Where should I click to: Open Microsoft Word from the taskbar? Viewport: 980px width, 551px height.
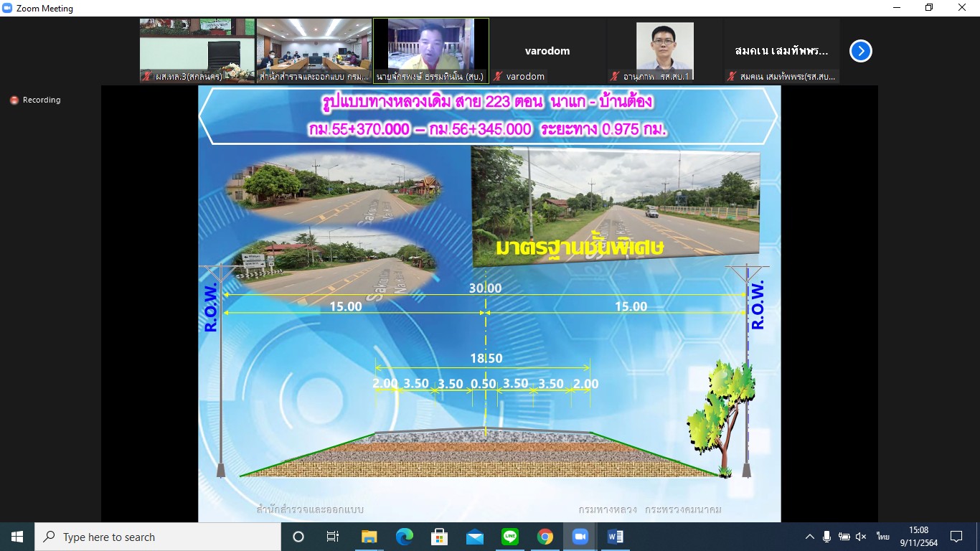(x=615, y=537)
